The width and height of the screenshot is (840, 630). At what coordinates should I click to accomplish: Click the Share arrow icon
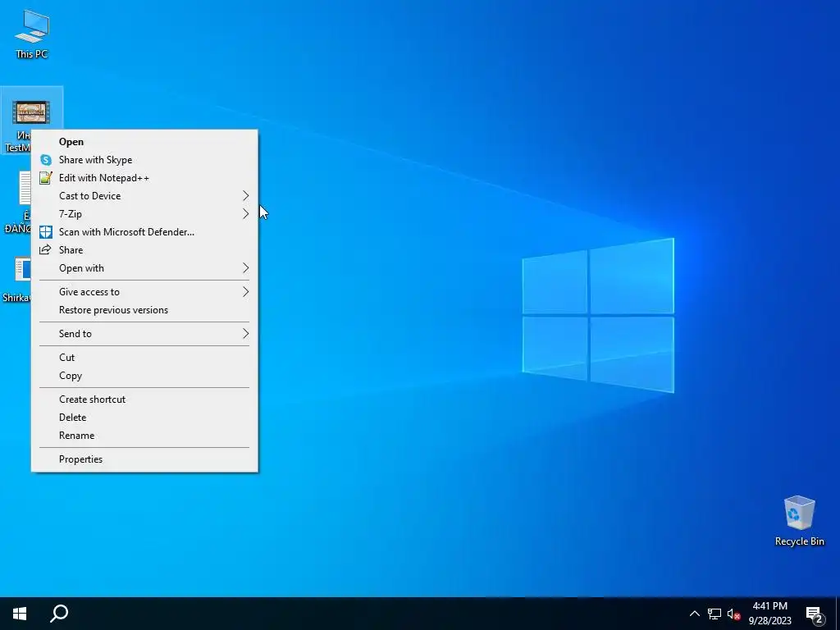[46, 249]
